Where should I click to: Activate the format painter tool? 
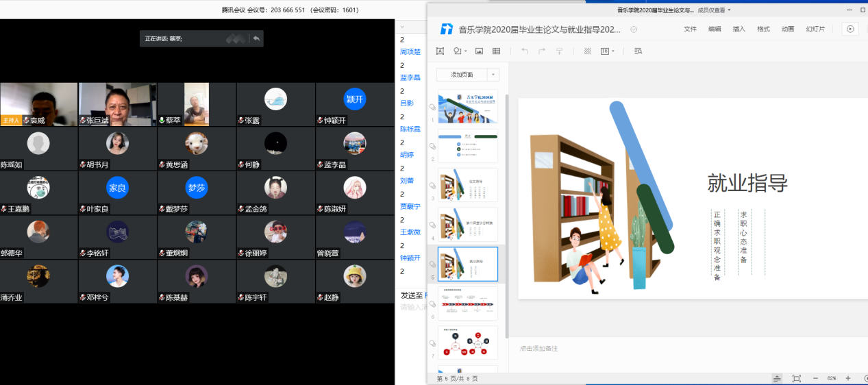559,51
